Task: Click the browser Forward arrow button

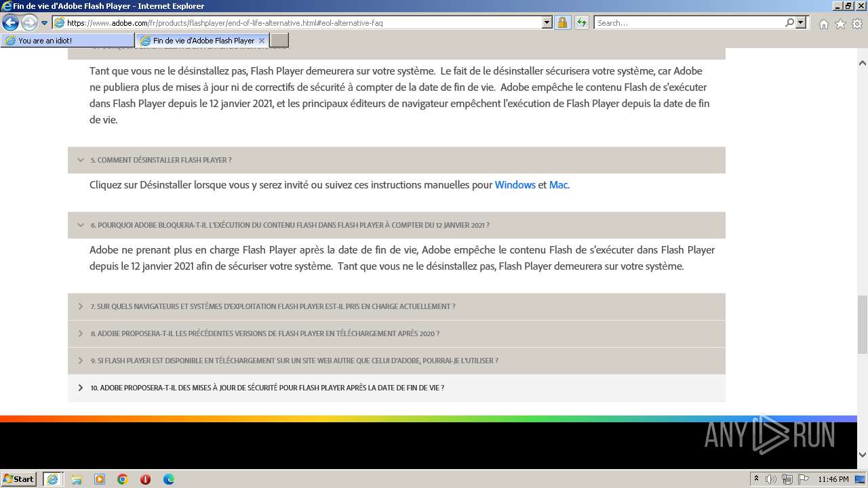Action: coord(29,23)
